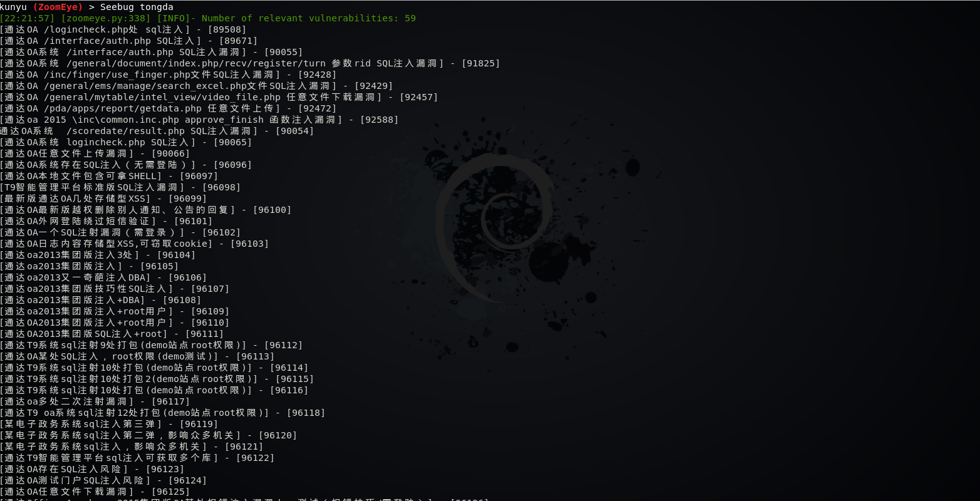This screenshot has height=501, width=980.
Task: Select the T9 sql entry 96116
Action: [x=154, y=390]
